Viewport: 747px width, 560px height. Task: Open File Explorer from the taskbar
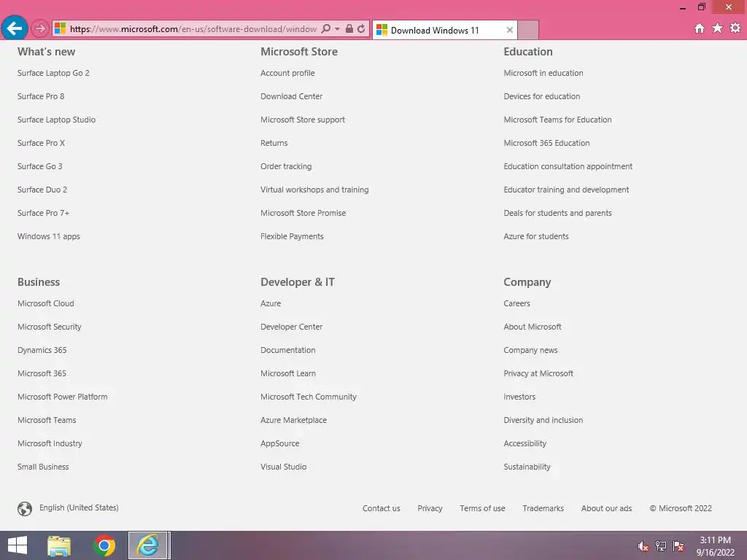[59, 545]
